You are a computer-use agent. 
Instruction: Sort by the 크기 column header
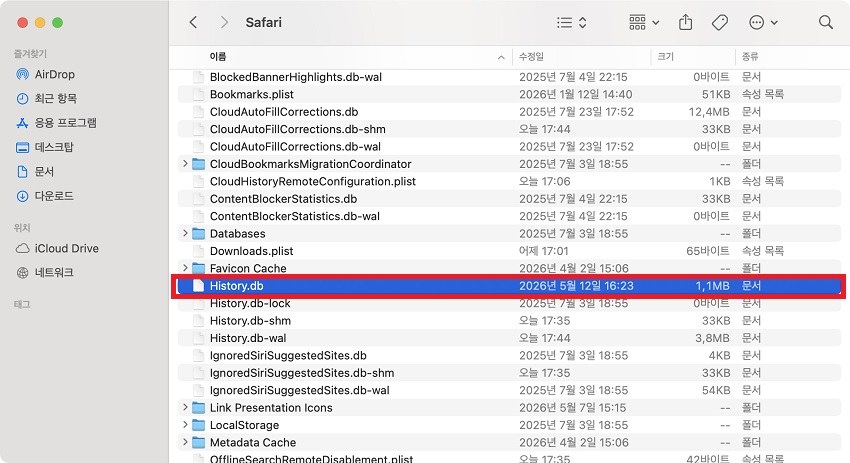[665, 56]
